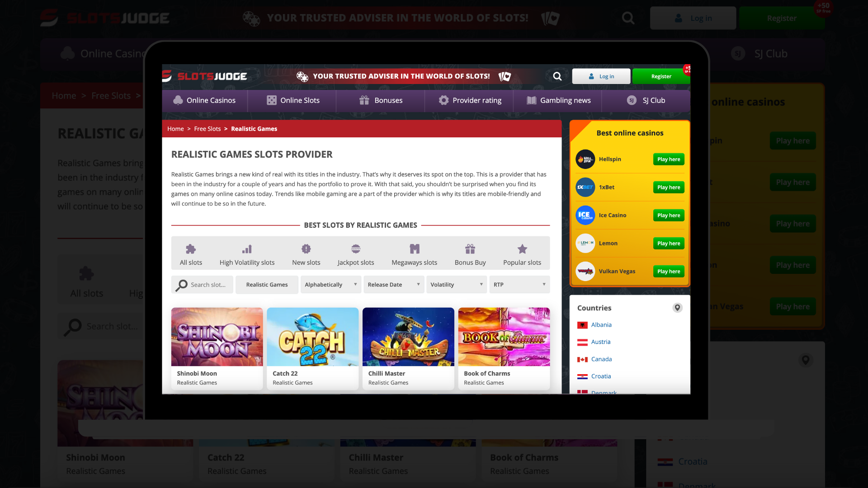Select Croatia country link in the foreground list
Screen dimensions: 868x488
(601, 376)
